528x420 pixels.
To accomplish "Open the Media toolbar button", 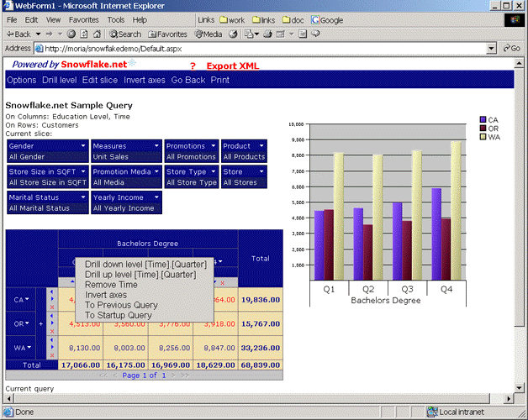I will [x=209, y=34].
